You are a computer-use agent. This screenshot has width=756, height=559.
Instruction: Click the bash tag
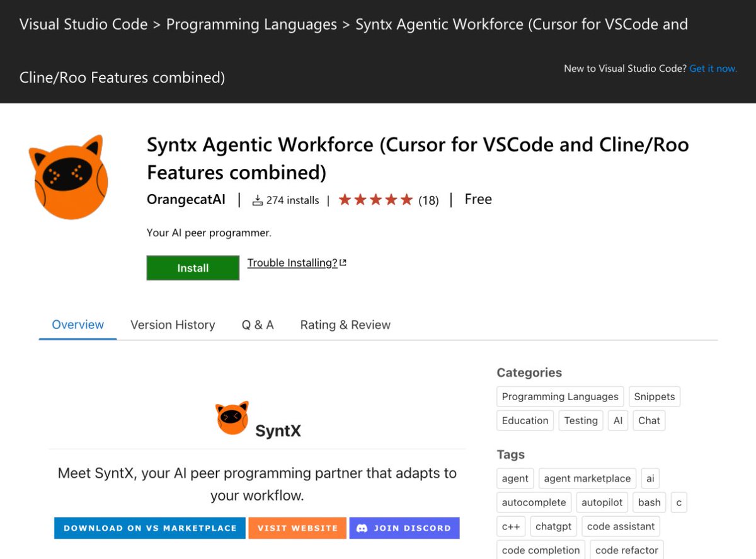click(650, 502)
